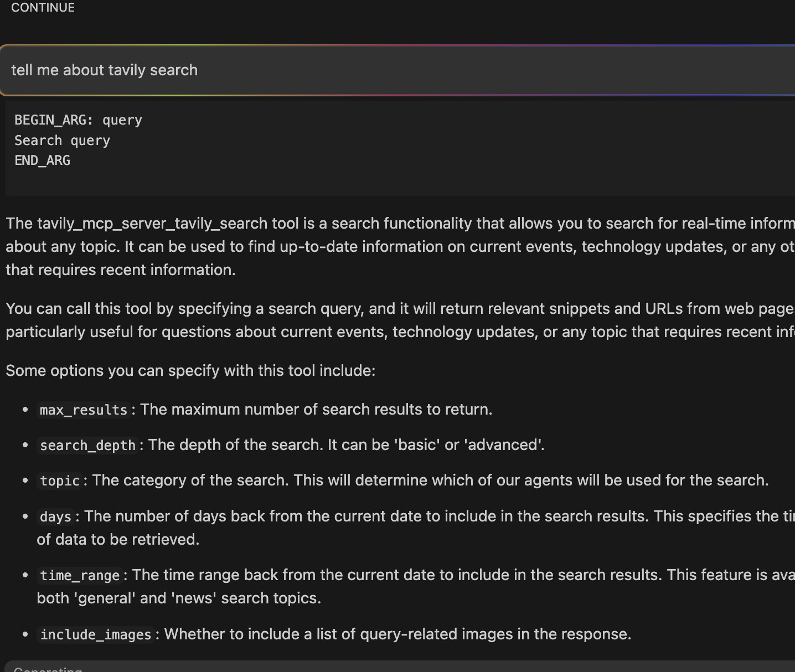The width and height of the screenshot is (795, 672).
Task: Click the search_depth inline code label
Action: coord(87,446)
